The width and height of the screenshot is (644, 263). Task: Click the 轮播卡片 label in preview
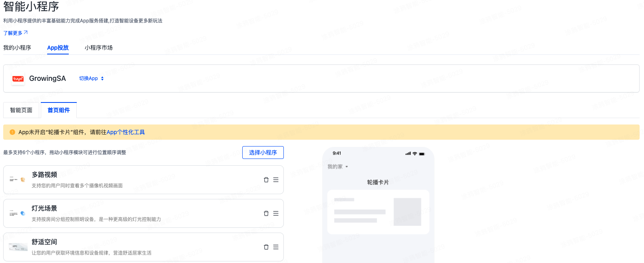[x=378, y=182]
